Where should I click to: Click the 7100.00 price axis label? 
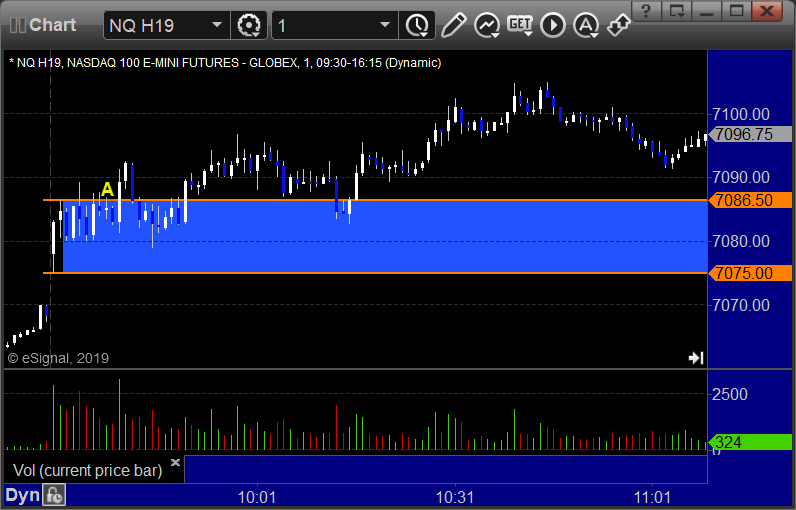tap(741, 114)
